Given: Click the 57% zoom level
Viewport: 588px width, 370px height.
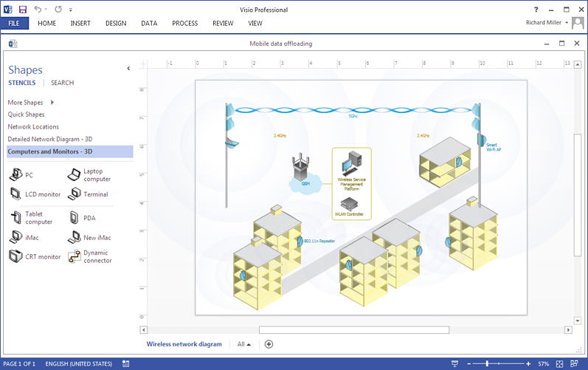Looking at the screenshot, I should (544, 363).
